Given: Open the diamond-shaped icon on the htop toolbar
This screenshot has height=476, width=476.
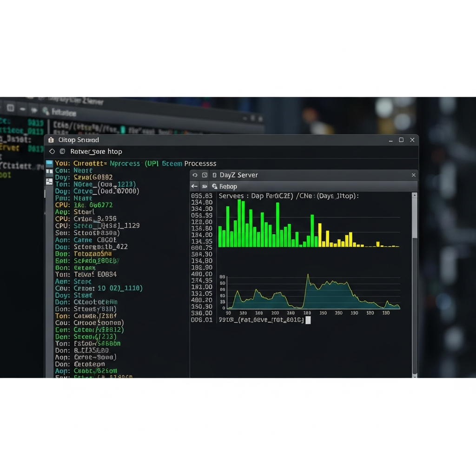Looking at the screenshot, I should [x=52, y=151].
